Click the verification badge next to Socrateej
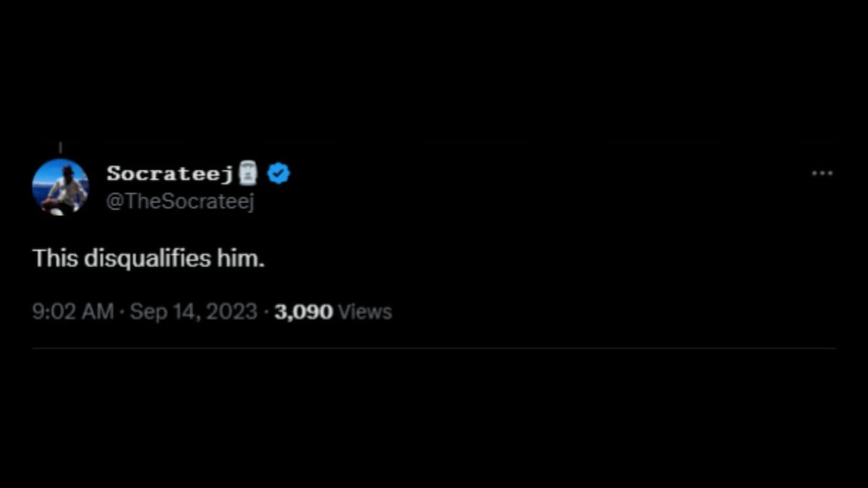The width and height of the screenshot is (868, 488). (278, 172)
